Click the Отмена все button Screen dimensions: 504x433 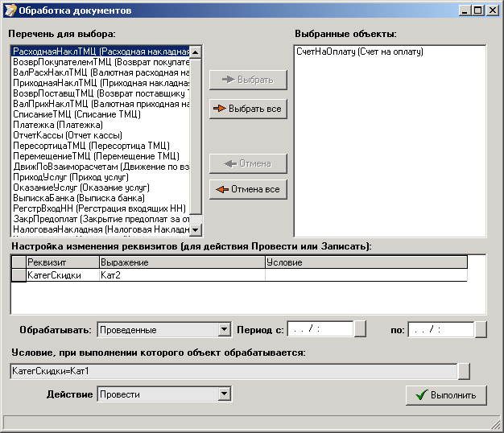(248, 189)
